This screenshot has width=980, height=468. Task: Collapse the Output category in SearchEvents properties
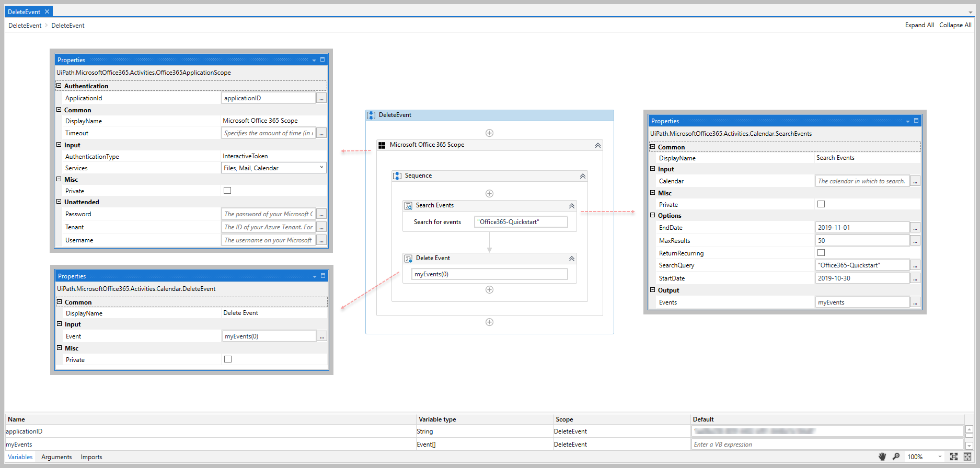click(x=652, y=290)
